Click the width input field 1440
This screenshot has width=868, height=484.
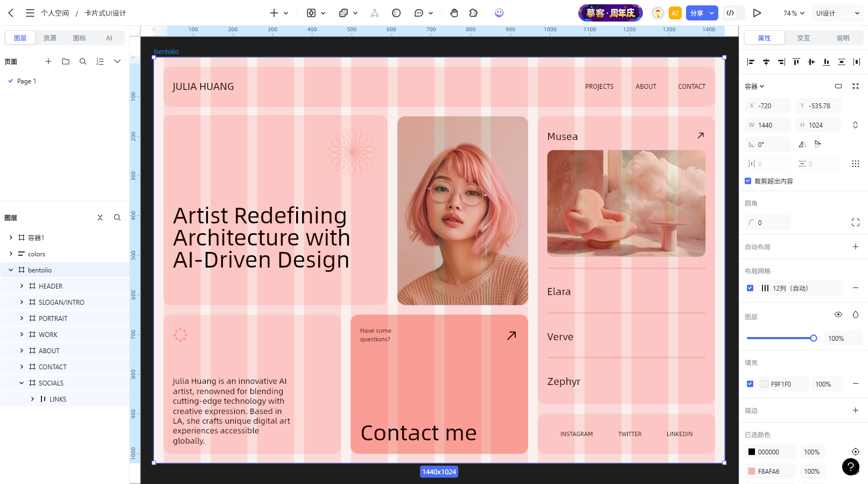[x=768, y=125]
